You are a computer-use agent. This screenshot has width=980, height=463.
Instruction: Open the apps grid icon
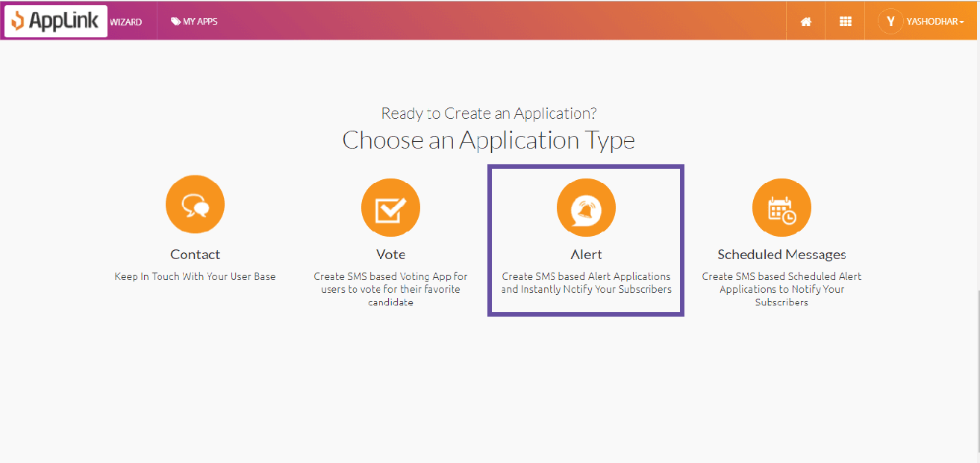pyautogui.click(x=846, y=22)
